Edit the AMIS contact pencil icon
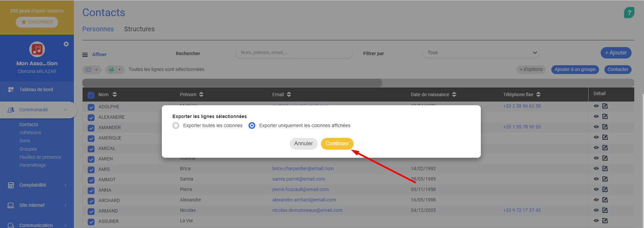 [605, 168]
